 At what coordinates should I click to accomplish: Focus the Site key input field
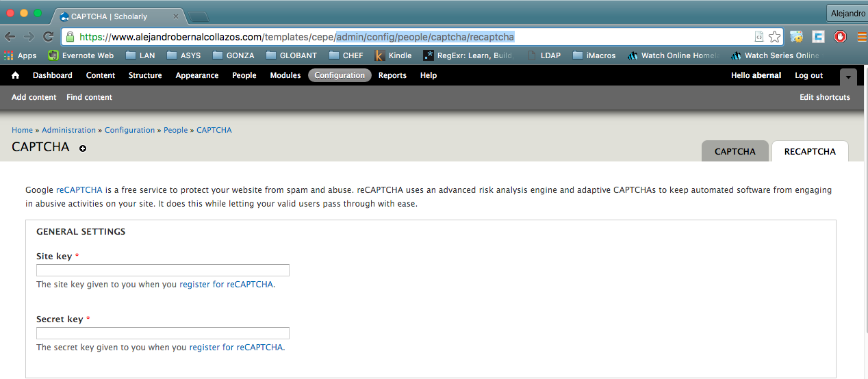tap(163, 270)
